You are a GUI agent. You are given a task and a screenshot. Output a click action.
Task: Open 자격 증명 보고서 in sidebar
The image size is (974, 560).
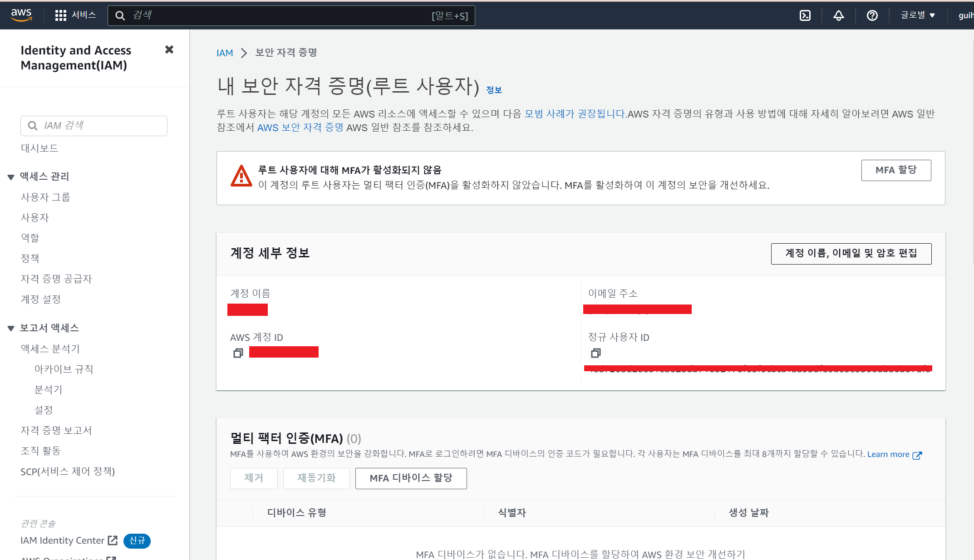pyautogui.click(x=56, y=431)
